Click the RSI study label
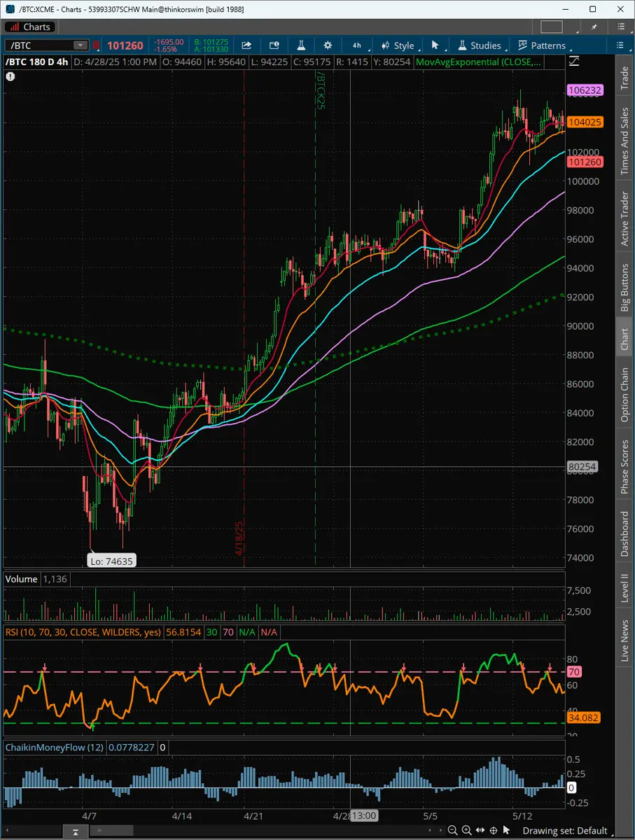 point(83,632)
